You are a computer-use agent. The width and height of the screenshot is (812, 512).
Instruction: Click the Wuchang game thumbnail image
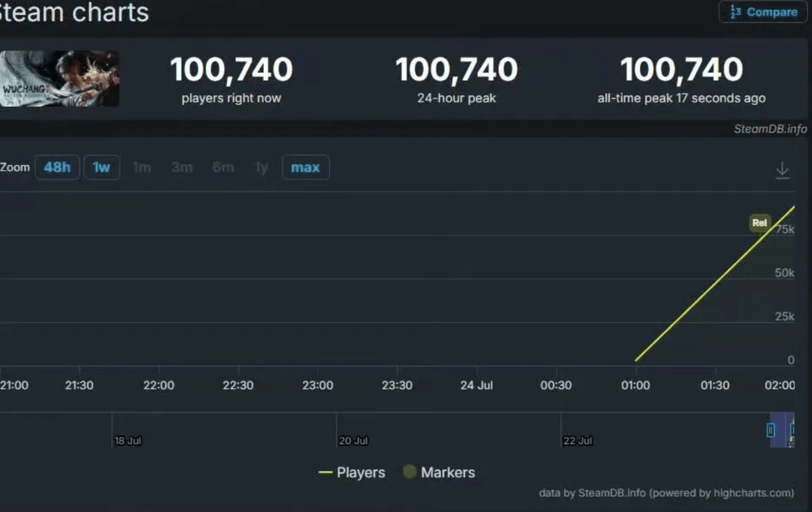(60, 79)
